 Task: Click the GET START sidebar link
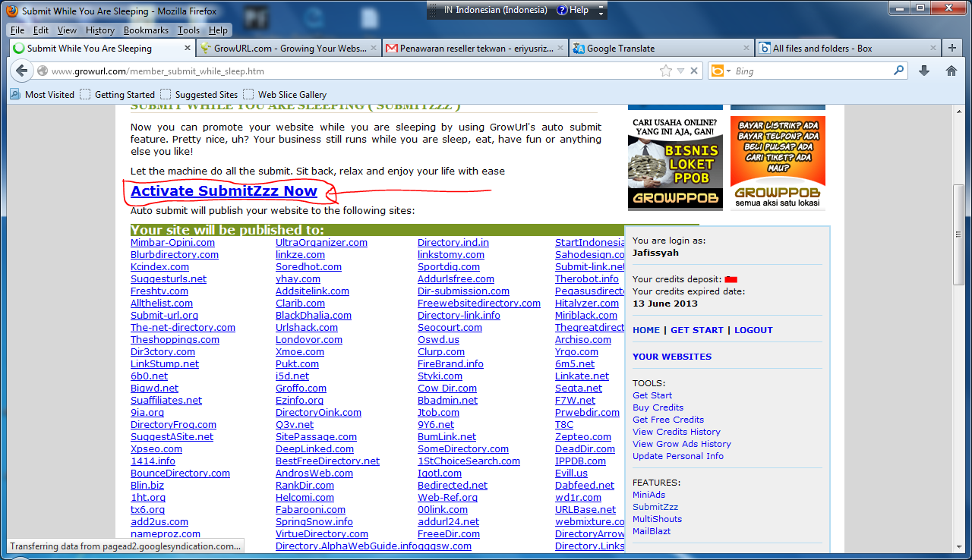pyautogui.click(x=697, y=330)
